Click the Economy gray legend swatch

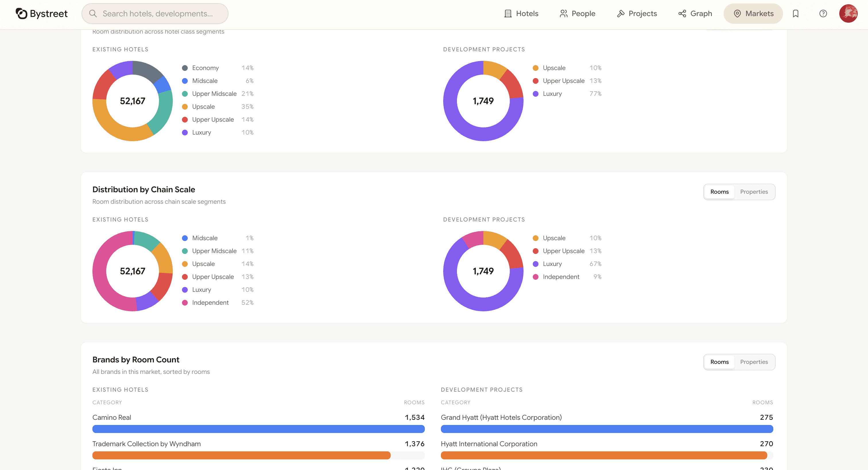(x=185, y=68)
